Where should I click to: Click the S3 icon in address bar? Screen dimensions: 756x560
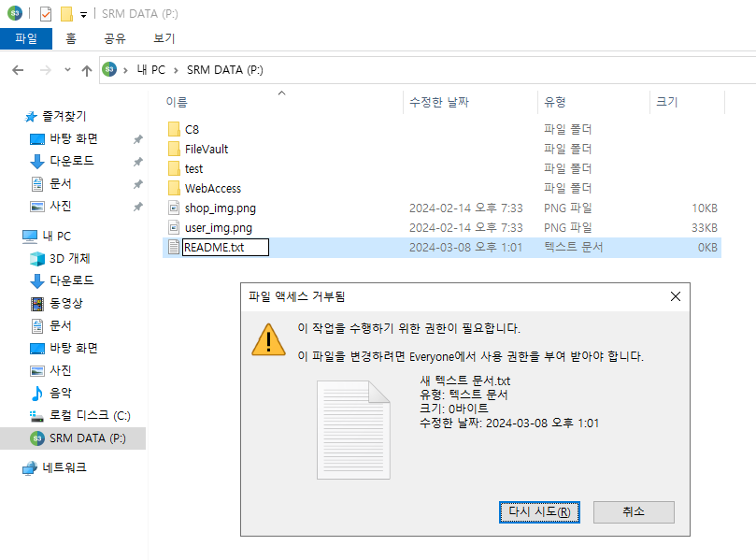click(x=109, y=69)
